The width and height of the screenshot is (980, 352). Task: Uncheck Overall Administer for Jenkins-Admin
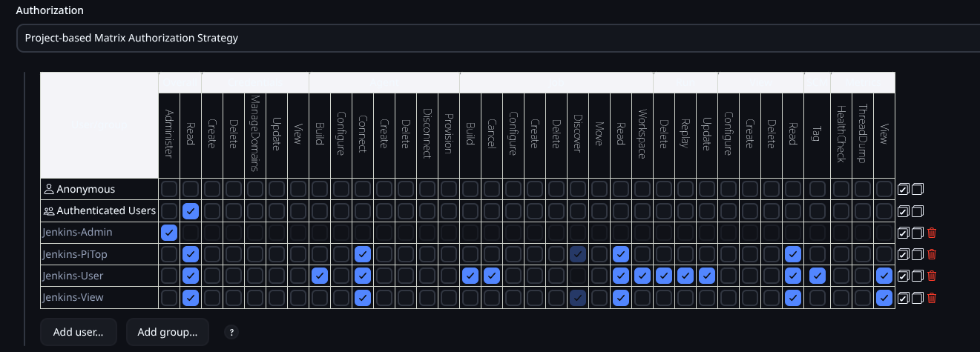(x=169, y=233)
